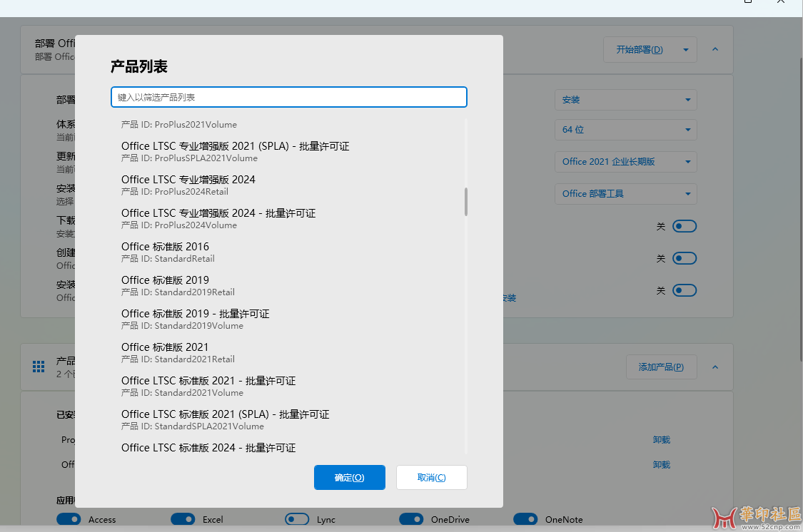Collapse the 部署 Office section chevron
Screen dimensions: 803x532
click(715, 50)
